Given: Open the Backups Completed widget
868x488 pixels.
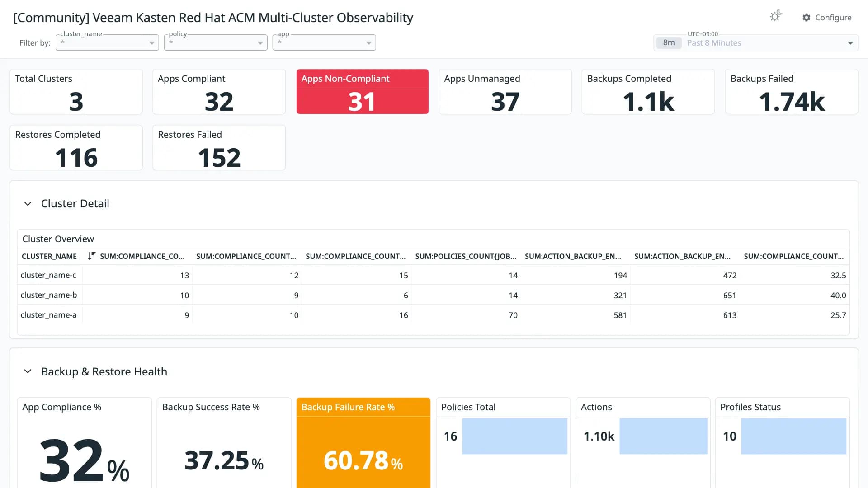Looking at the screenshot, I should pos(648,92).
